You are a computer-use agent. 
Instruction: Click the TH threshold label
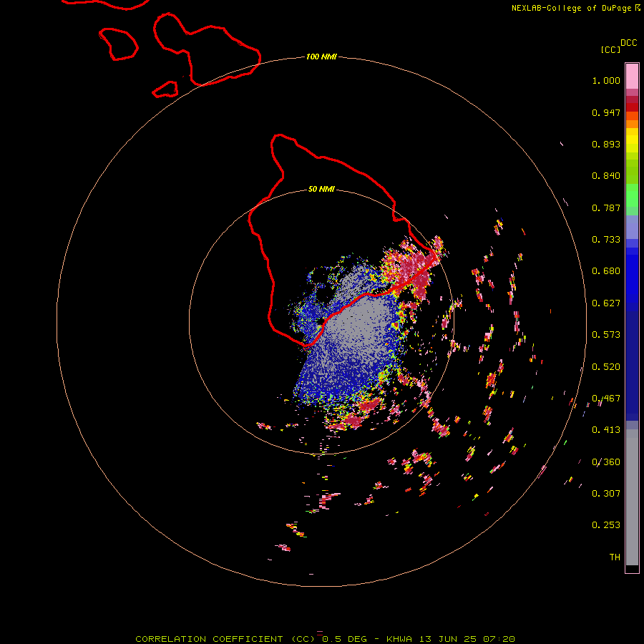click(615, 557)
